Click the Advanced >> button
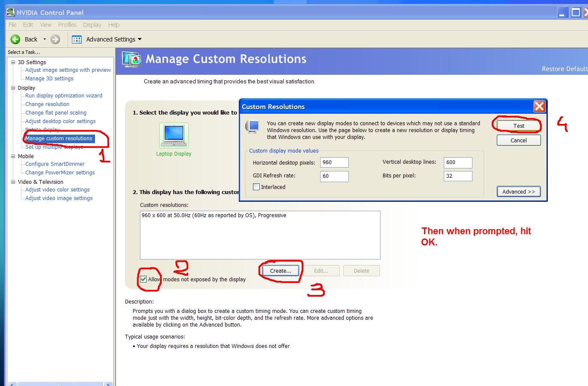 click(519, 192)
